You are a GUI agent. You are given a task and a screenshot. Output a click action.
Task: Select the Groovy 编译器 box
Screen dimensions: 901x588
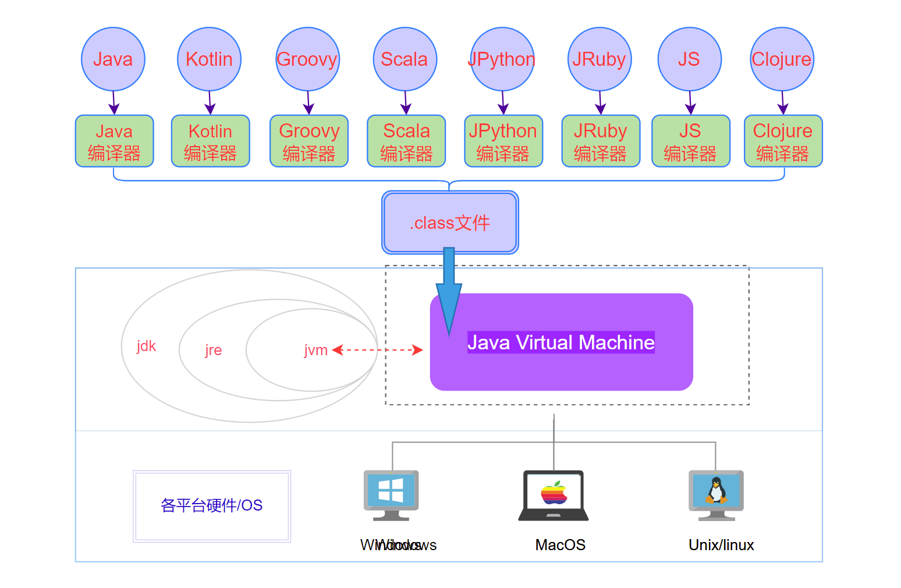tap(309, 141)
